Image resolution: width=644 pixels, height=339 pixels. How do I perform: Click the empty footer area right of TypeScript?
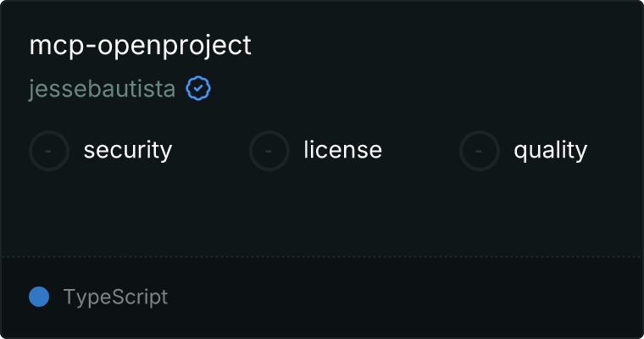point(407,297)
